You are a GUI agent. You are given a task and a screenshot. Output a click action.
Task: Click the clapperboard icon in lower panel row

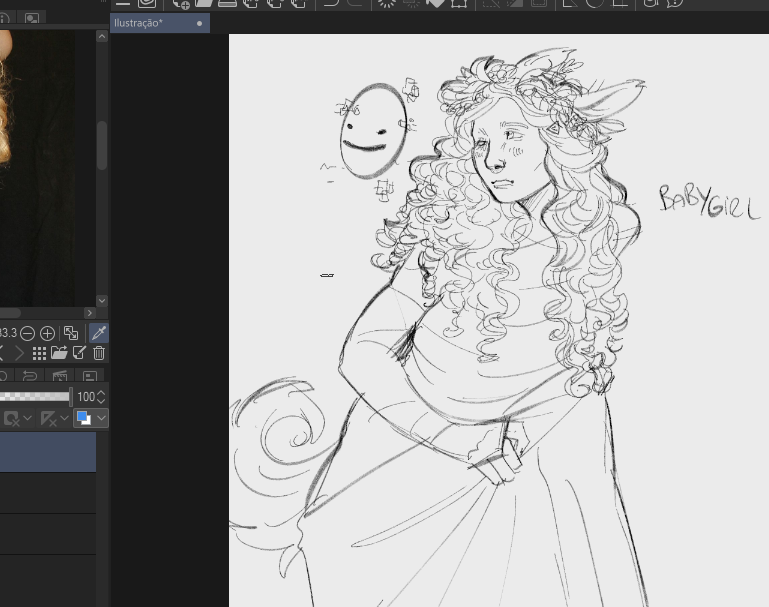tap(59, 376)
